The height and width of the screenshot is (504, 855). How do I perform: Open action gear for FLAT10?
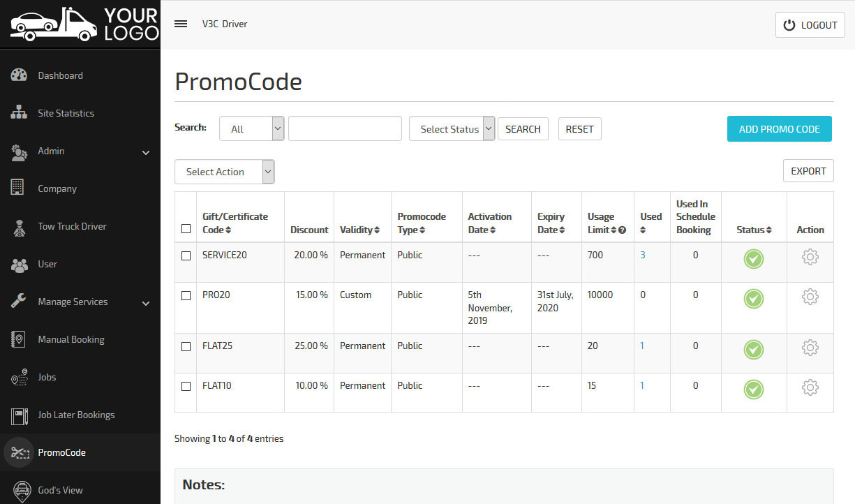click(810, 387)
